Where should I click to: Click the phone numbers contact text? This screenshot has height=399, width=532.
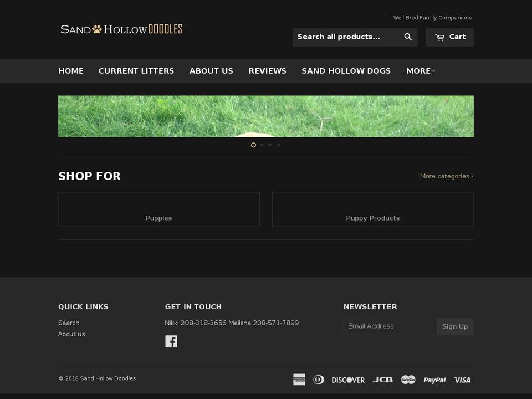coord(232,323)
